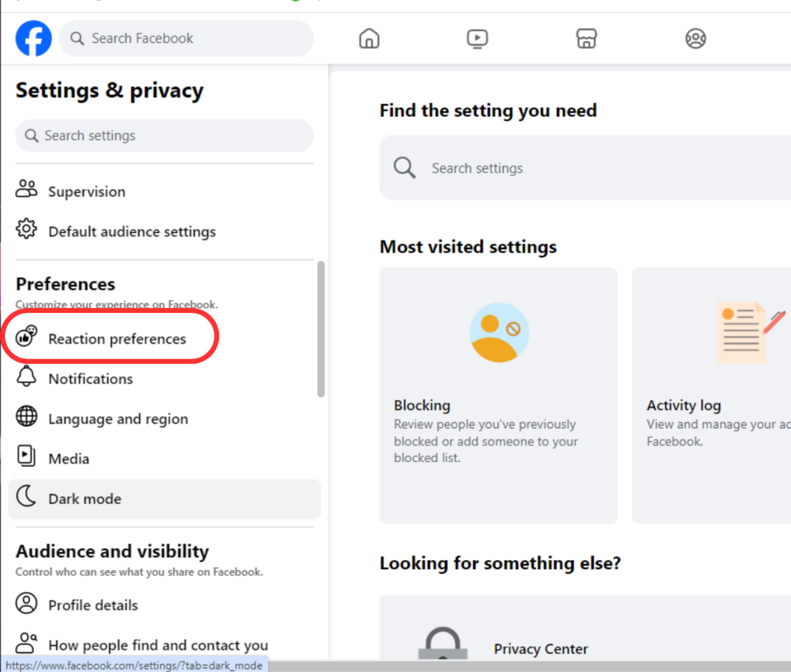Open How people find and contact you
Viewport: 791px width, 672px height.
(158, 645)
